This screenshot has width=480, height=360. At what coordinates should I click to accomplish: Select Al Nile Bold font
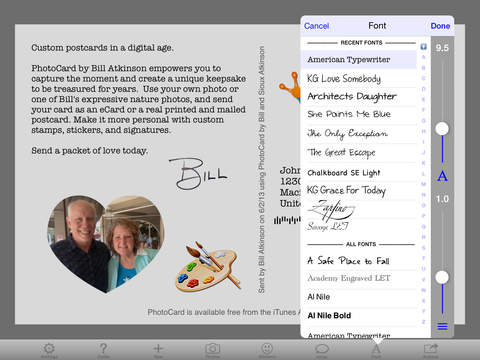click(359, 316)
